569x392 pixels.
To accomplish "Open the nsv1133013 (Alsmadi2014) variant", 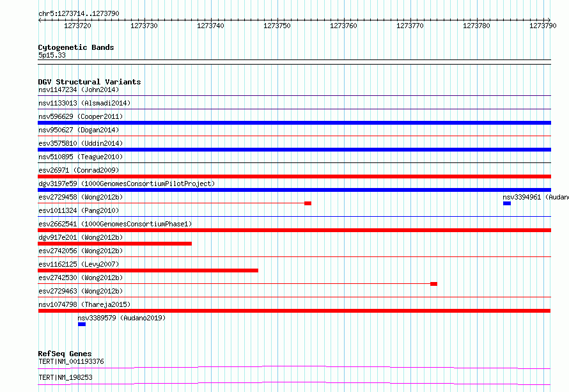I will point(84,103).
